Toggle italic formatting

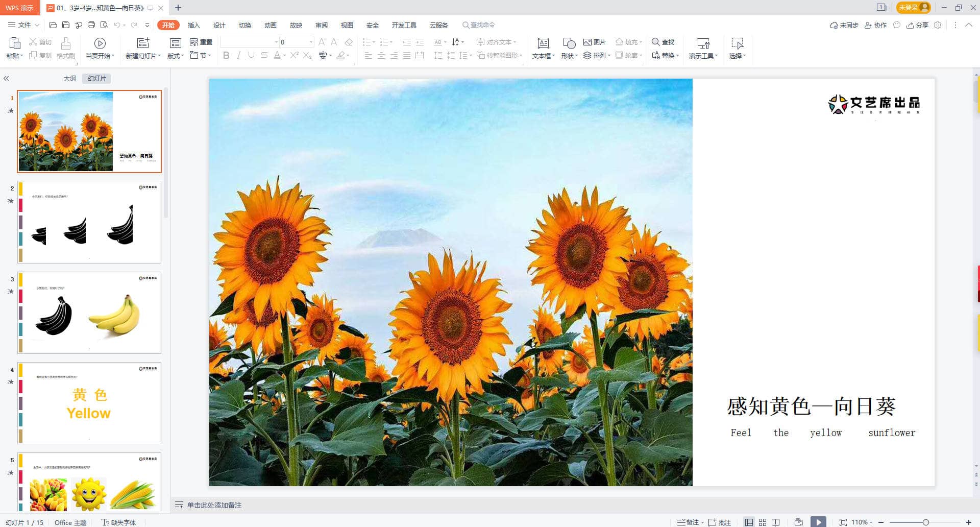(238, 55)
